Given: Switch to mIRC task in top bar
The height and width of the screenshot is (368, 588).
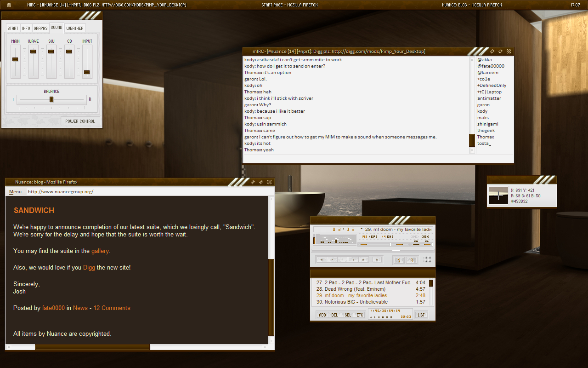Looking at the screenshot, I should pyautogui.click(x=107, y=5).
